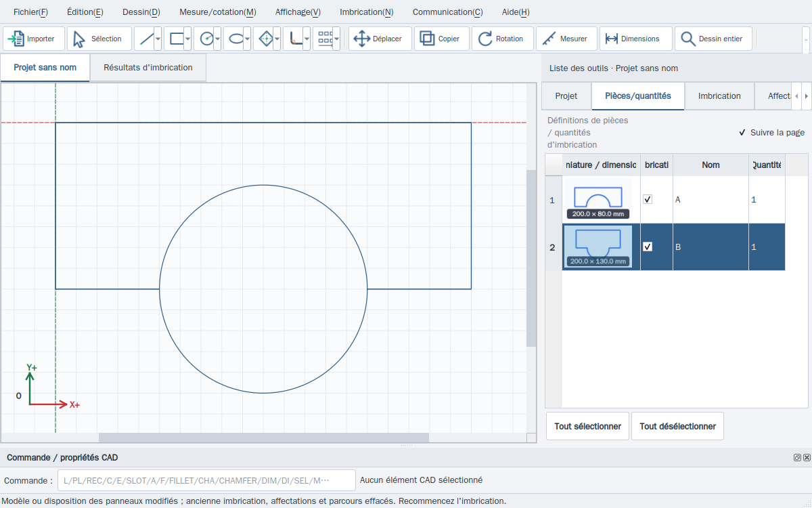The image size is (812, 508).
Task: Switch to Projet sans nom tab
Action: click(45, 68)
